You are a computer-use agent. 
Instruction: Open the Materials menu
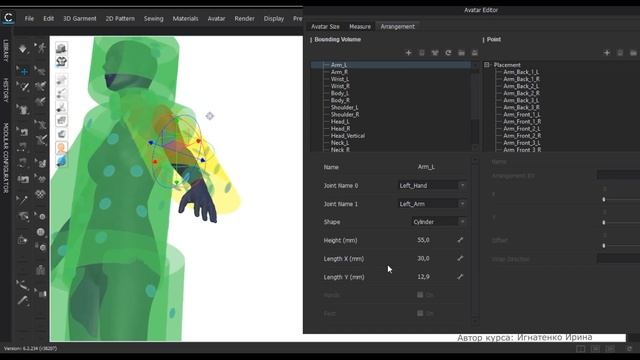(185, 18)
